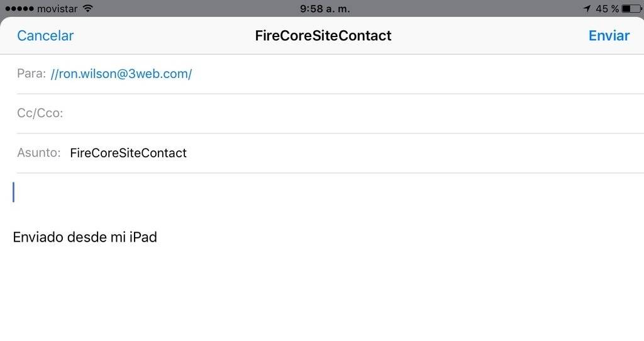Tap the Wi-Fi signal icon
The width and height of the screenshot is (644, 341).
(x=87, y=8)
